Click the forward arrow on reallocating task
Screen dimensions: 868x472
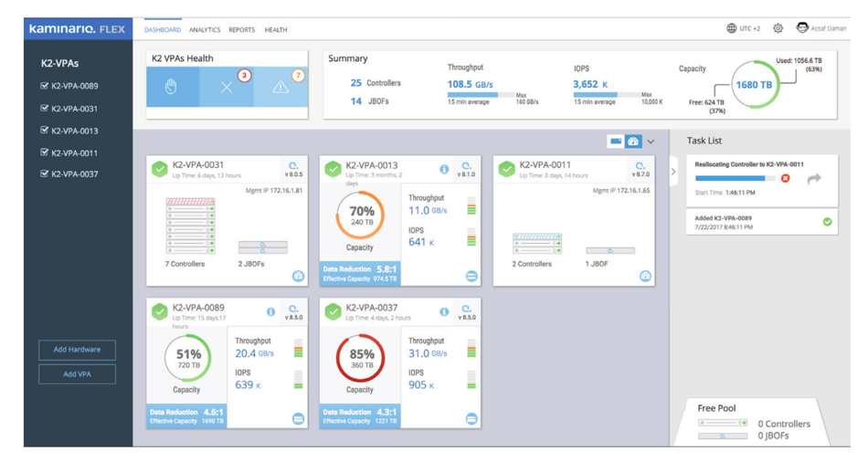click(x=814, y=178)
